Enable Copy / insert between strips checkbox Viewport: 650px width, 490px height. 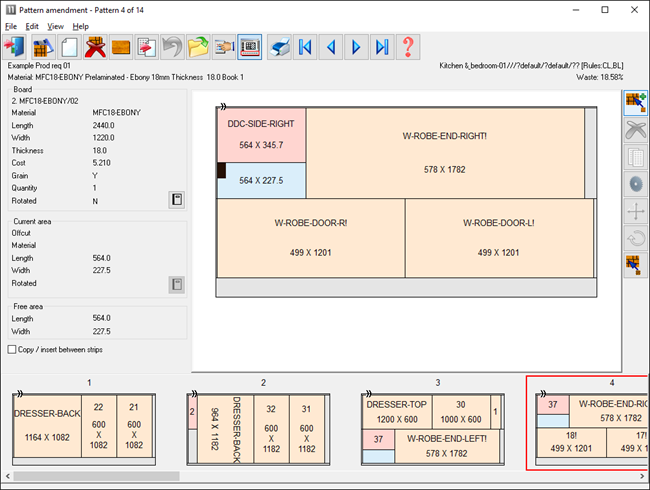point(12,349)
